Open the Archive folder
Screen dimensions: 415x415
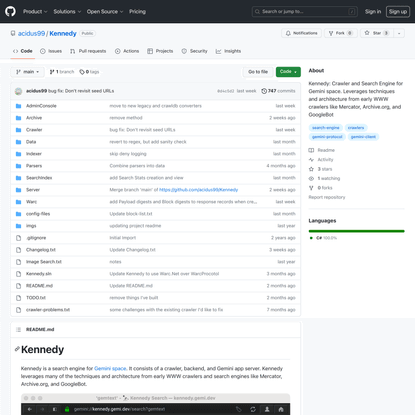[34, 118]
